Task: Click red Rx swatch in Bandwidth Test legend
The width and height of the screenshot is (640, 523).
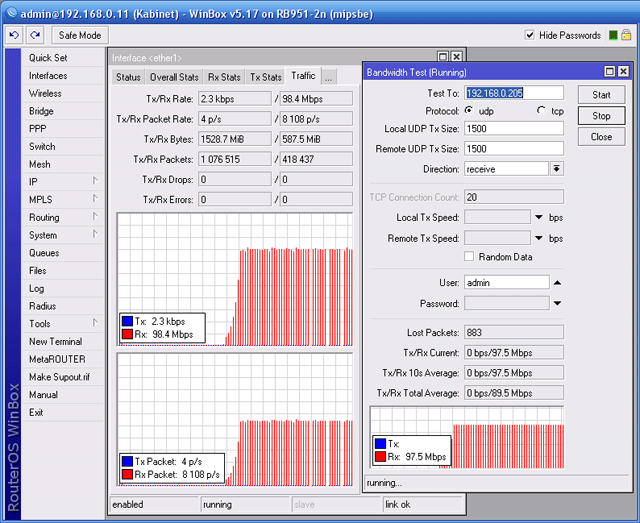Action: click(380, 456)
